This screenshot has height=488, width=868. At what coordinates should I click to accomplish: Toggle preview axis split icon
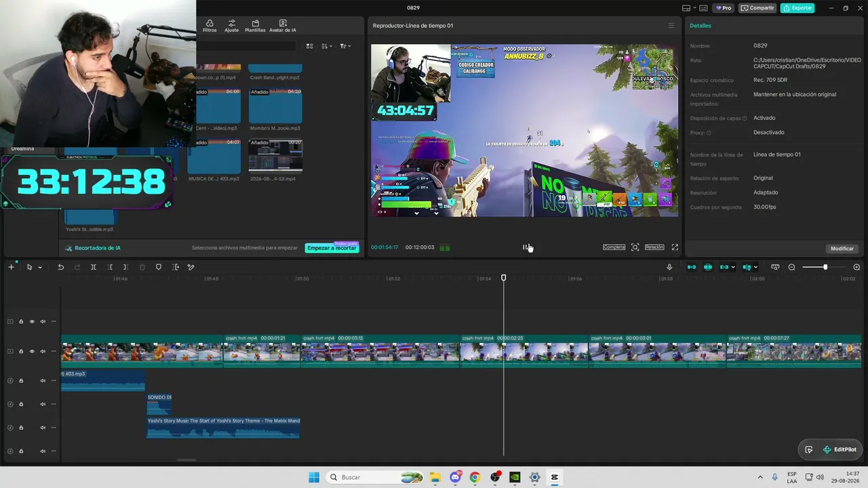point(747,267)
